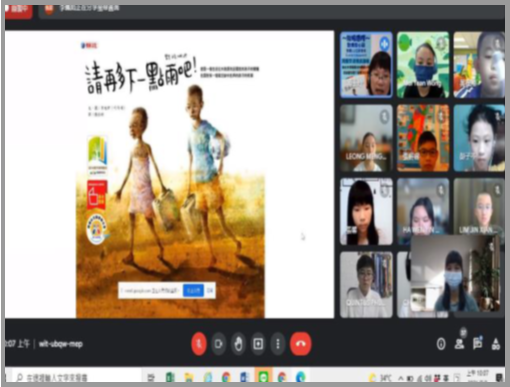Image resolution: width=510 pixels, height=387 pixels.
Task: Open the LINE app in taskbar
Action: 264,377
